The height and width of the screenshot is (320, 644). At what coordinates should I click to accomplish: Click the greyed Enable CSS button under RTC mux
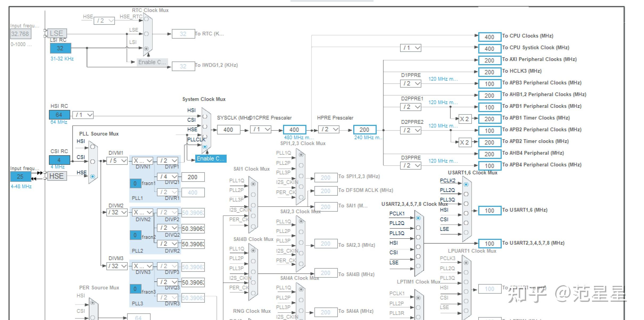[152, 62]
